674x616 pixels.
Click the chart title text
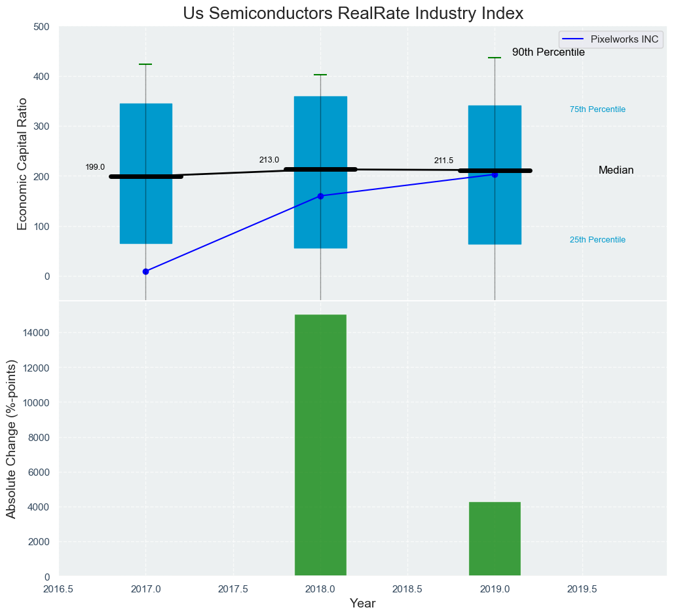tap(353, 13)
